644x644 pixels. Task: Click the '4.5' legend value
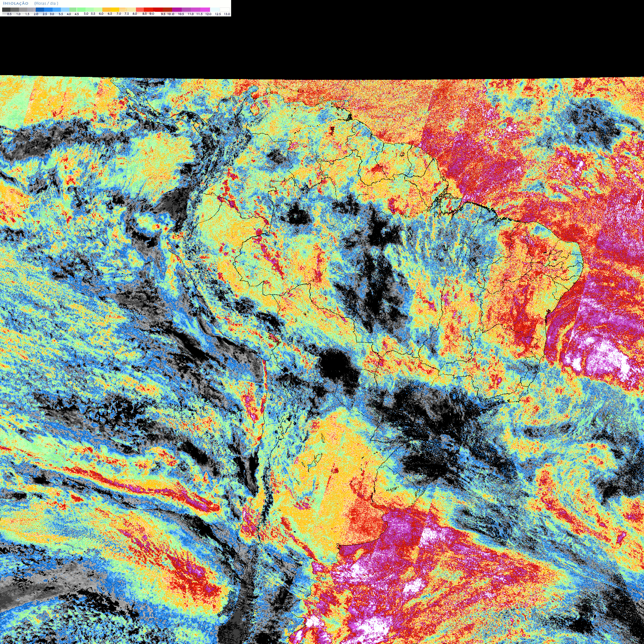click(77, 14)
